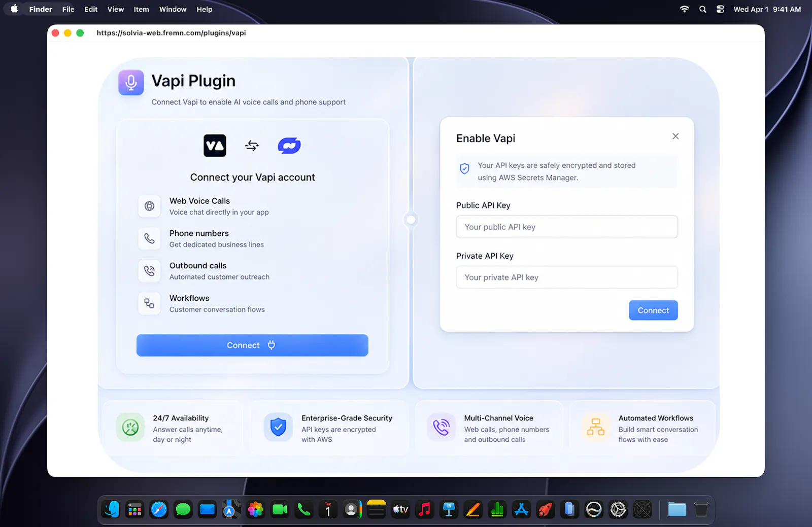
Task: Open FaceTime from the dock
Action: (280, 509)
